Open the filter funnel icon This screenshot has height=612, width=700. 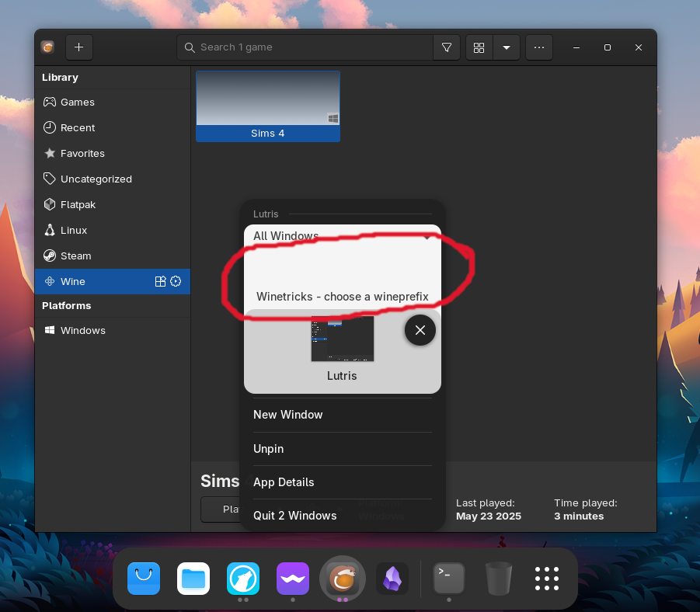[x=447, y=47]
